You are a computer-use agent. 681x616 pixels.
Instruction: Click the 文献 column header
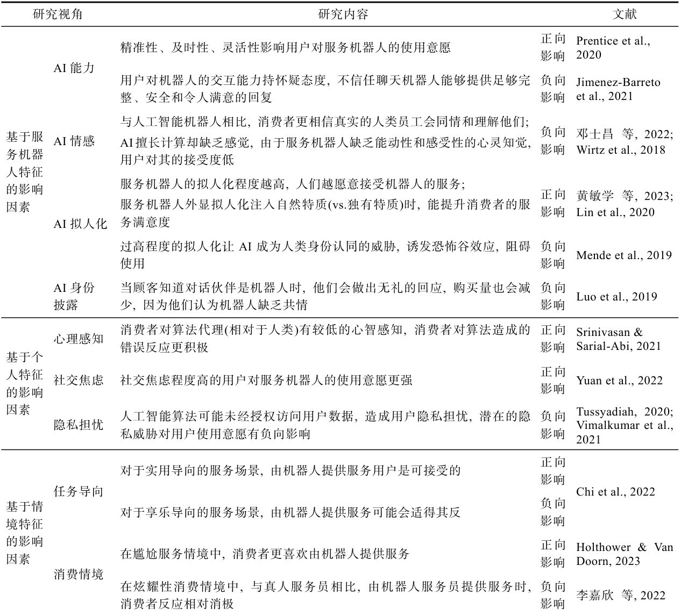pyautogui.click(x=624, y=14)
